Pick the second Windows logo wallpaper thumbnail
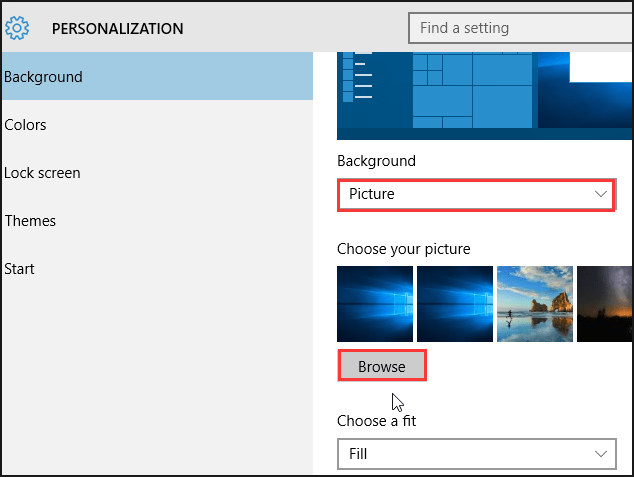Viewport: 634px width, 477px height. coord(455,304)
